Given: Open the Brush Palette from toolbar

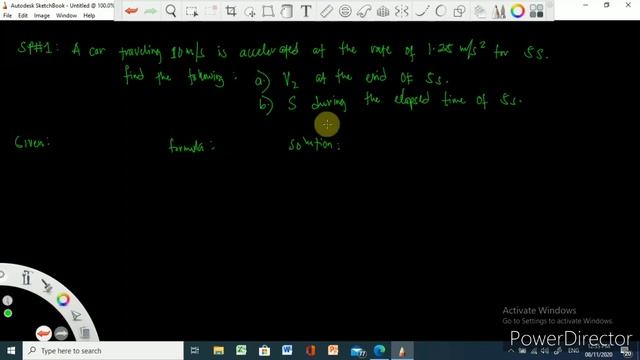Looking at the screenshot, I should (498, 11).
